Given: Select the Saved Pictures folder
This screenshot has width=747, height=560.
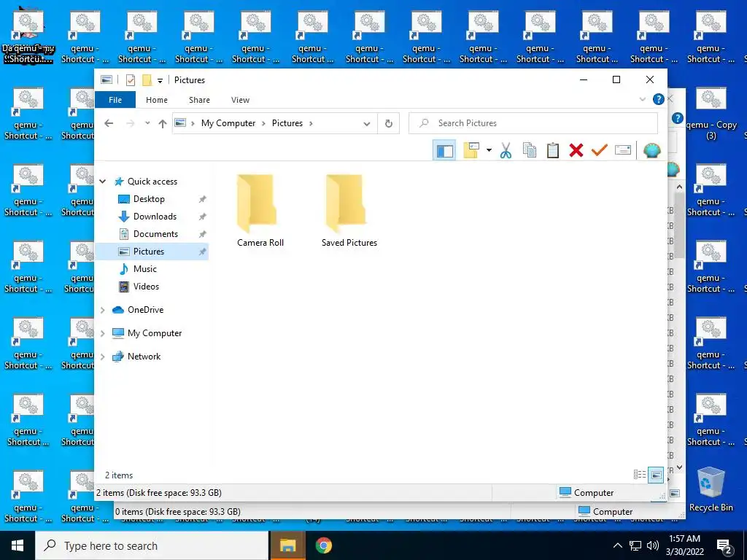Looking at the screenshot, I should point(349,211).
